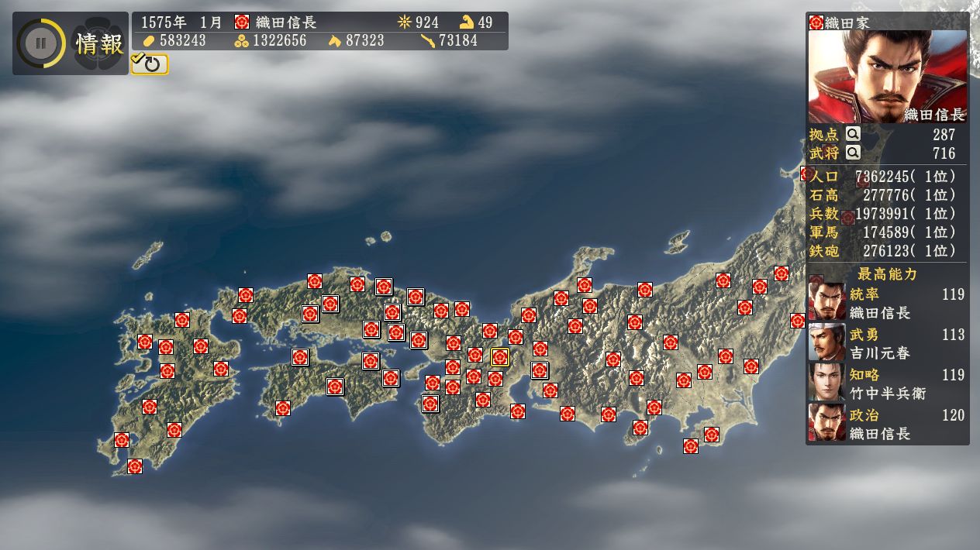
Task: Click the 最高能力 section heading
Action: click(888, 274)
